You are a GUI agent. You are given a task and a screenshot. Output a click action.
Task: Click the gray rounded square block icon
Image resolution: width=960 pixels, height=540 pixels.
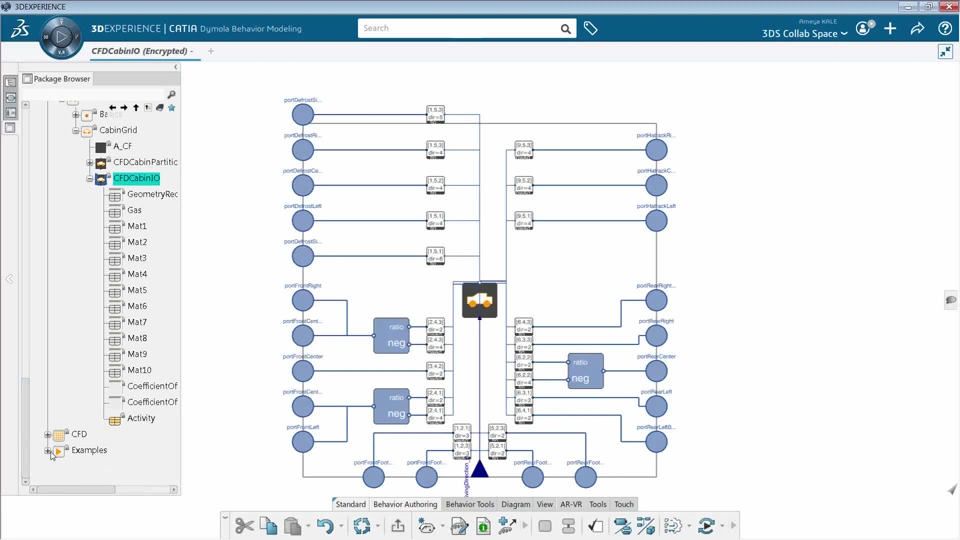pyautogui.click(x=545, y=526)
